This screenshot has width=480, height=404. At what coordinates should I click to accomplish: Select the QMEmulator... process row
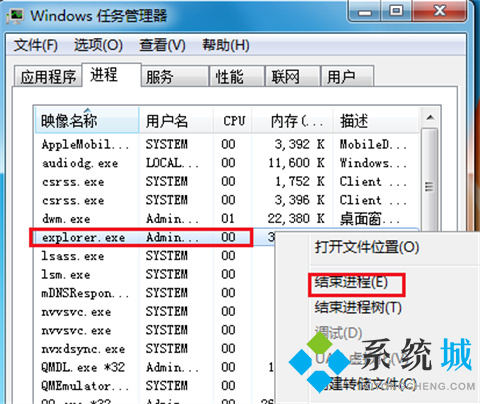point(154,386)
